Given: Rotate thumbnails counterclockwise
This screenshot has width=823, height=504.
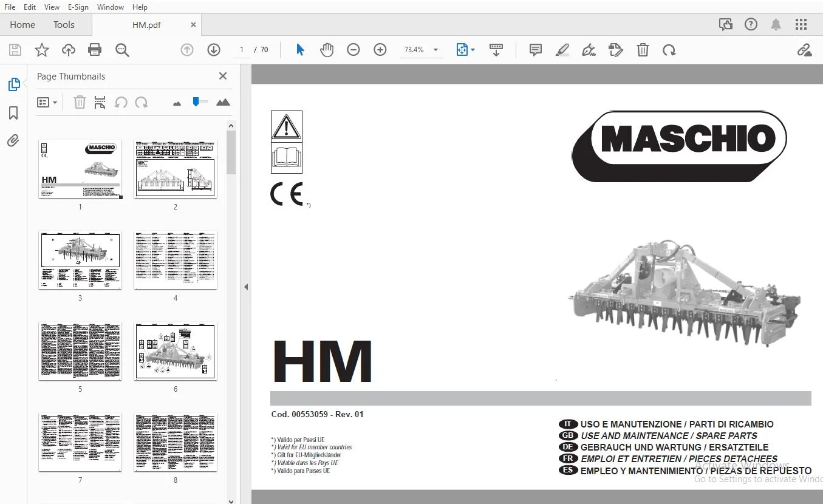Looking at the screenshot, I should pos(121,102).
